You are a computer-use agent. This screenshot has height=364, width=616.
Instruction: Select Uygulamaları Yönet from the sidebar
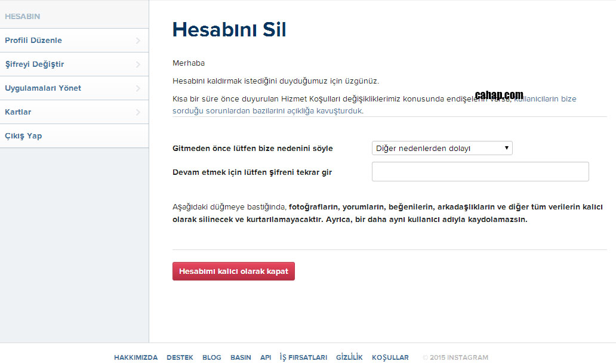point(43,88)
